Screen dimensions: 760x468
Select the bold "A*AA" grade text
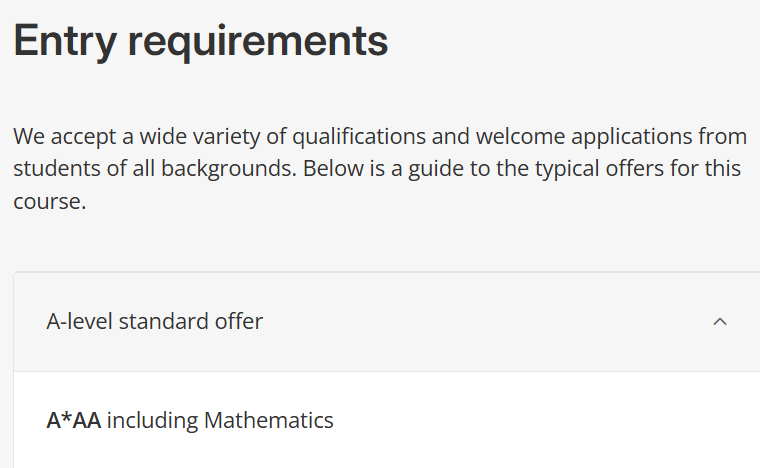[73, 421]
